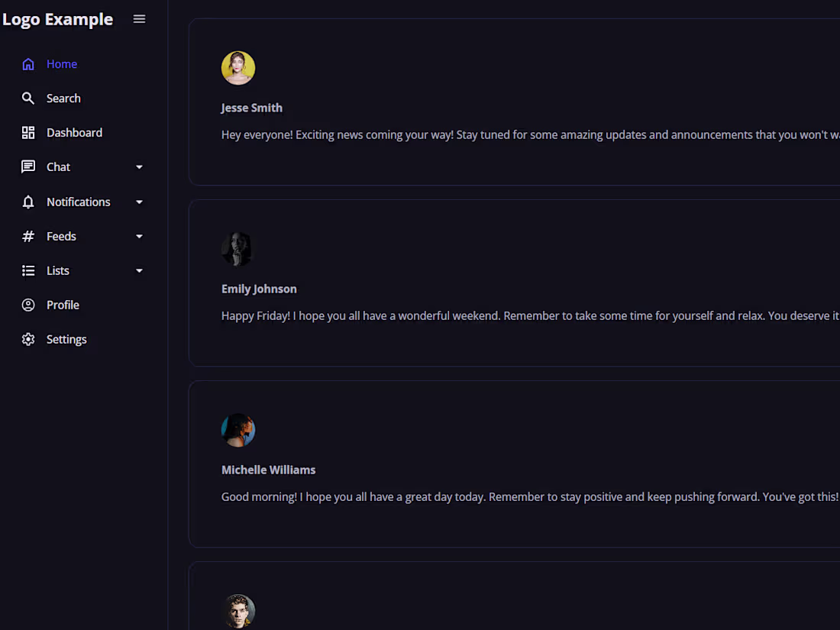Open Michelle Williams's post card

512,464
